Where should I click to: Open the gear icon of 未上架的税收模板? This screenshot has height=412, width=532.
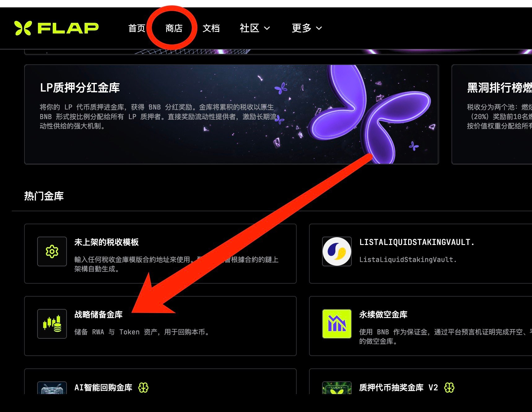[52, 251]
